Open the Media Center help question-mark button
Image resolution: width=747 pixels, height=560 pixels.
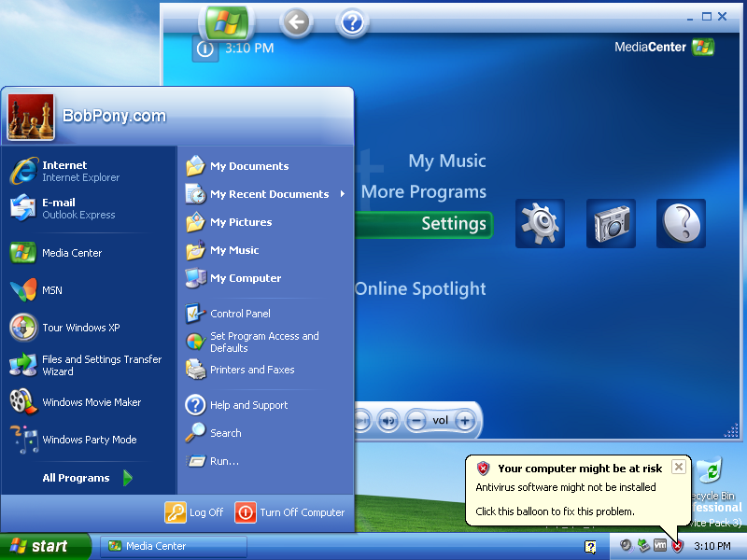352,22
